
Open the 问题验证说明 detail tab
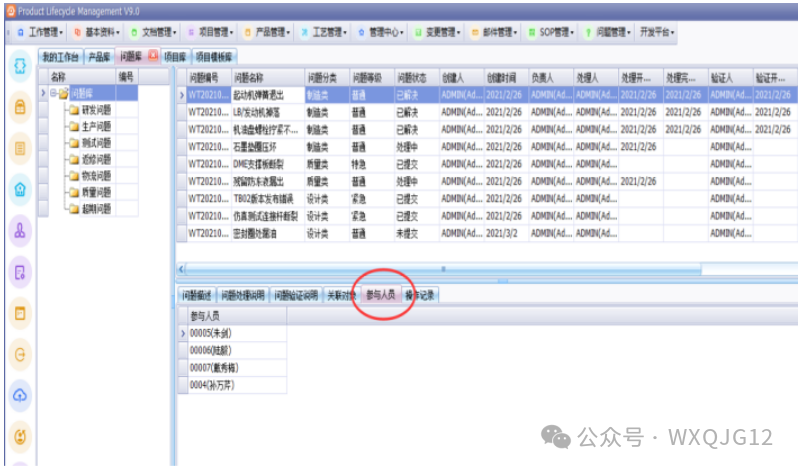click(x=296, y=295)
